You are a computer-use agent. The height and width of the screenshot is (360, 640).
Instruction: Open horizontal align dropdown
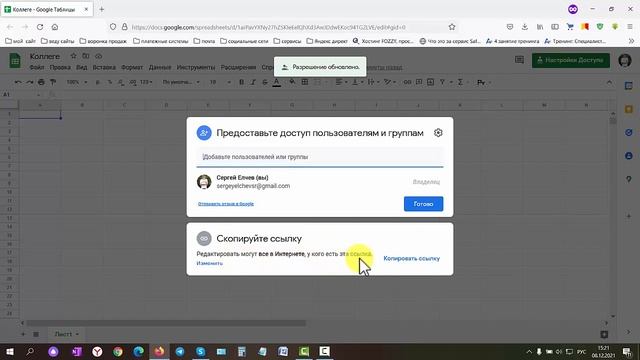coord(341,82)
